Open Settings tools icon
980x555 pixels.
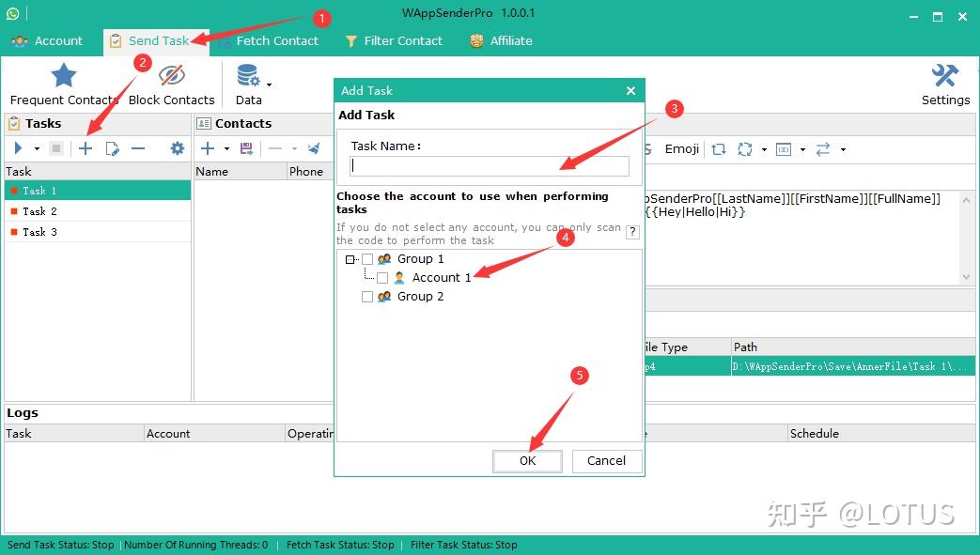point(945,76)
